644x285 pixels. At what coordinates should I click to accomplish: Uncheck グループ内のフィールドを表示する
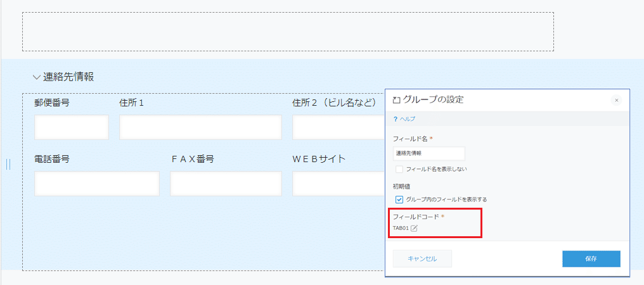tap(399, 199)
